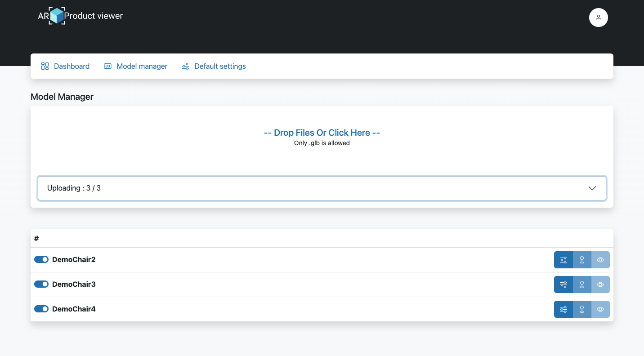Image resolution: width=644 pixels, height=356 pixels.
Task: Preview DemoChair2 with the eye icon
Action: coord(600,260)
